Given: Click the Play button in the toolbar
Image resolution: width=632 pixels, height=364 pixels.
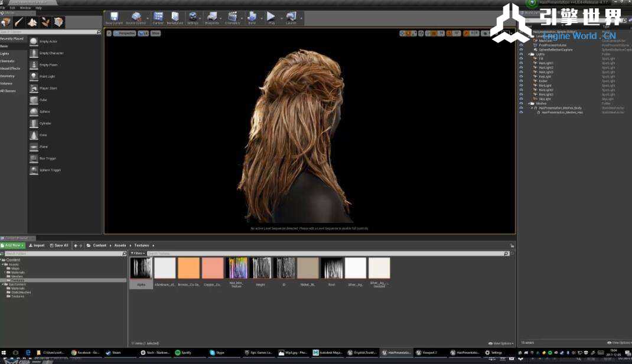Looking at the screenshot, I should tap(271, 17).
